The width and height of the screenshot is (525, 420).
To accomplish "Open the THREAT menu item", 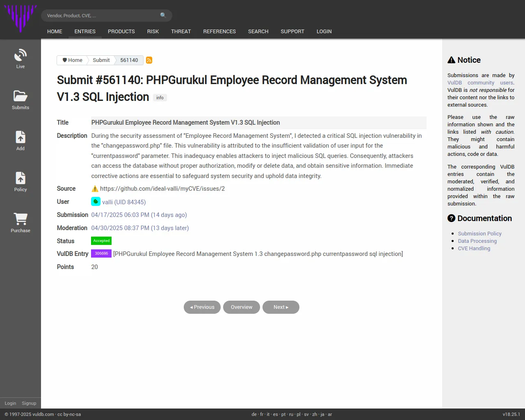I will (x=181, y=32).
